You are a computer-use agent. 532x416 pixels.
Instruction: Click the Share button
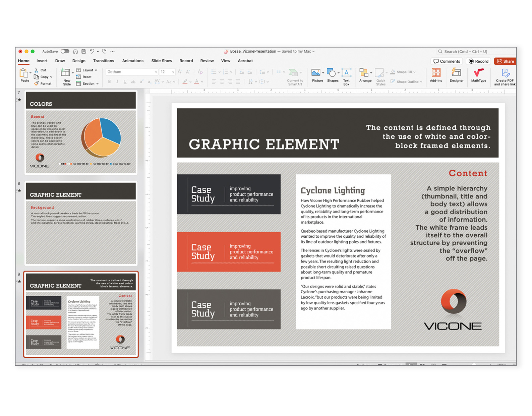tap(505, 61)
